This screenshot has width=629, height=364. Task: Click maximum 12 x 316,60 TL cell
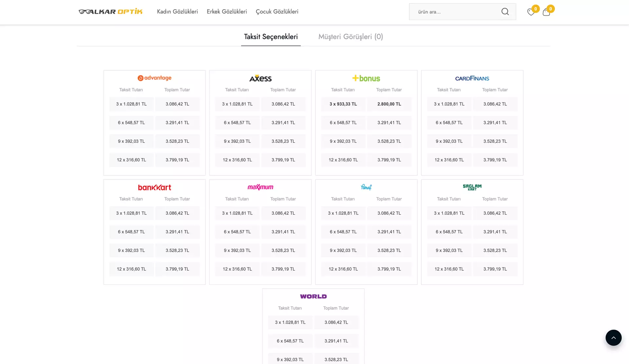pyautogui.click(x=237, y=269)
